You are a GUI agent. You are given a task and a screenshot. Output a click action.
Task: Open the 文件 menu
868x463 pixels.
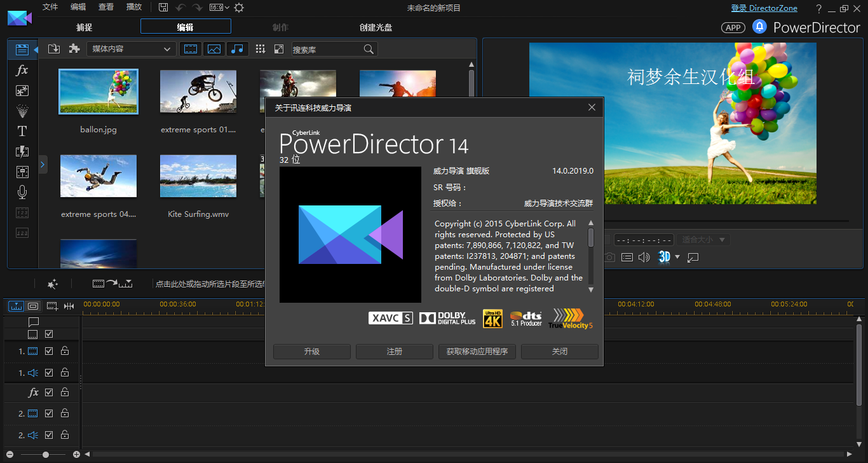[50, 8]
